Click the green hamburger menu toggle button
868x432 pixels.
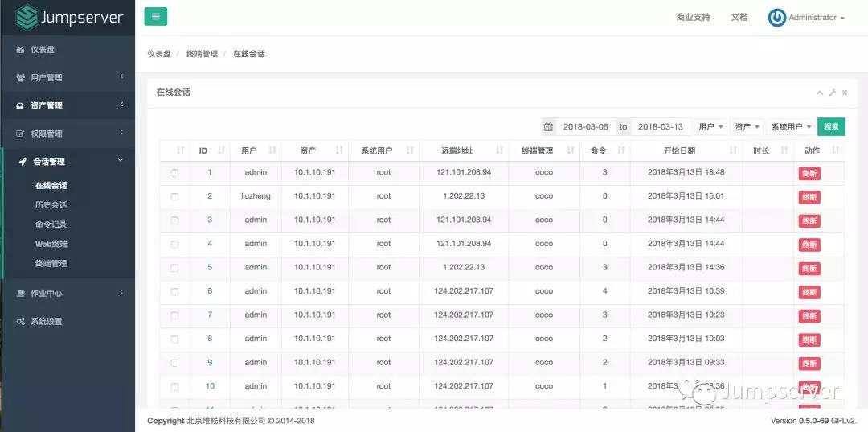coord(155,16)
